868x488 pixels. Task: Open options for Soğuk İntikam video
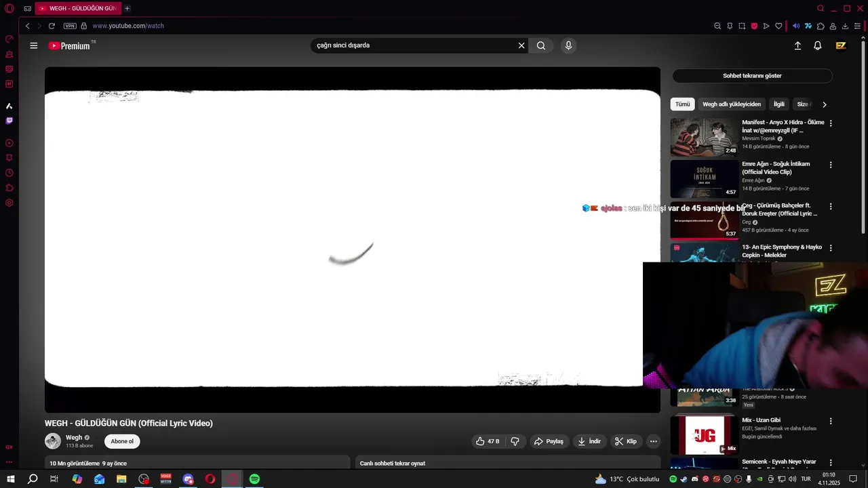(831, 165)
